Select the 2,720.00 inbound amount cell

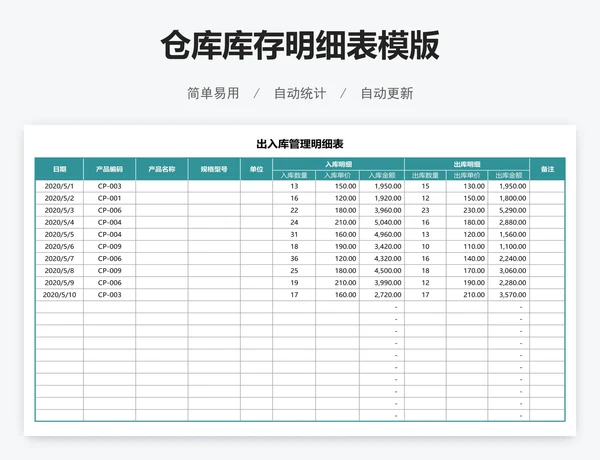(x=382, y=295)
